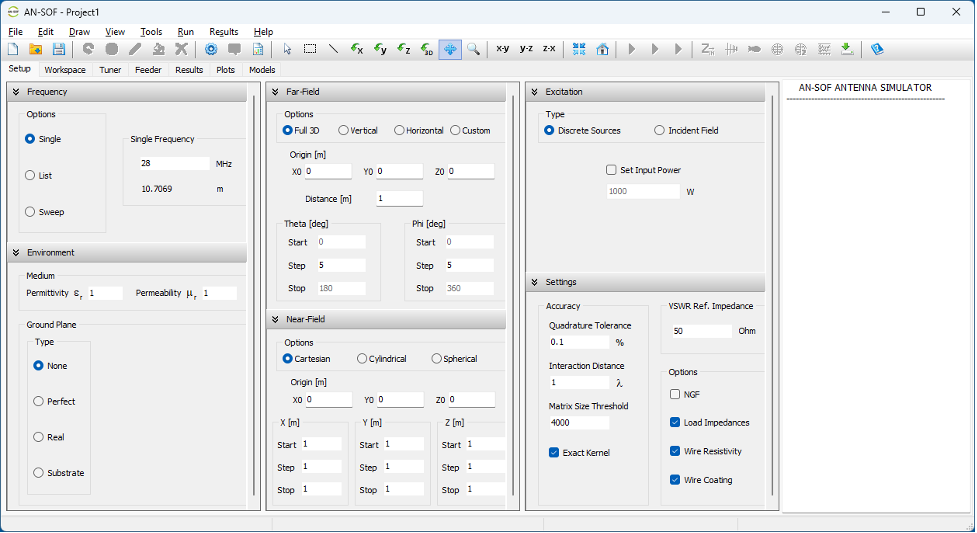This screenshot has width=977, height=533.
Task: Select the magnifying glass zoom tool
Action: click(474, 49)
